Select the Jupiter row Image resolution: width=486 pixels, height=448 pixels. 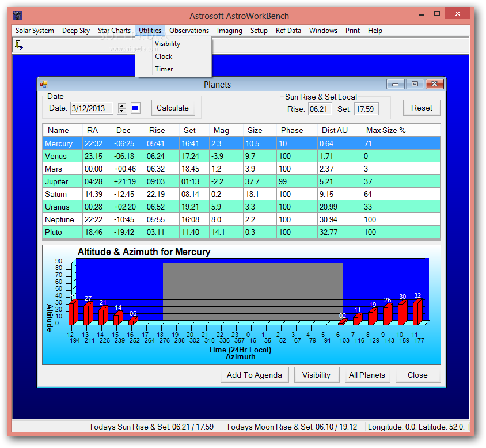(x=241, y=182)
